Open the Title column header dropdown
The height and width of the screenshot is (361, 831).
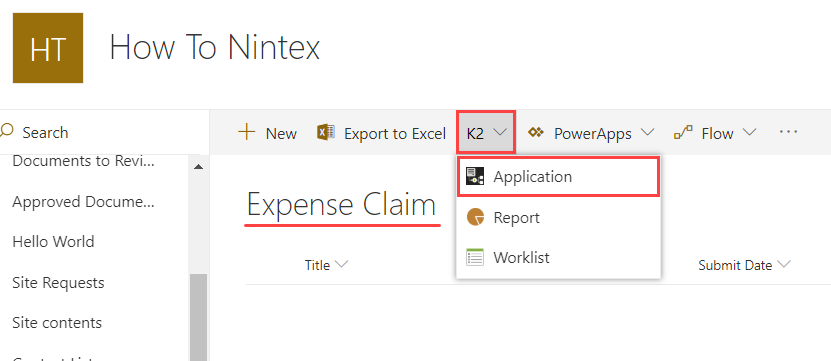(326, 265)
